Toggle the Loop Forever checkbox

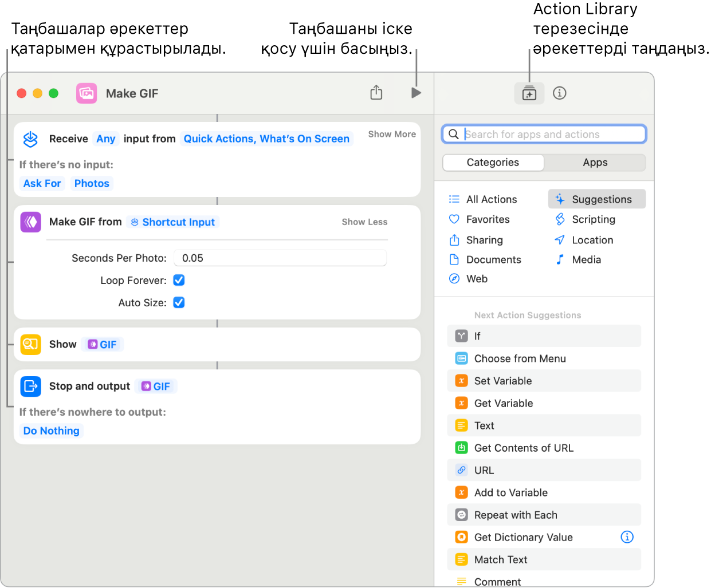pyautogui.click(x=179, y=280)
